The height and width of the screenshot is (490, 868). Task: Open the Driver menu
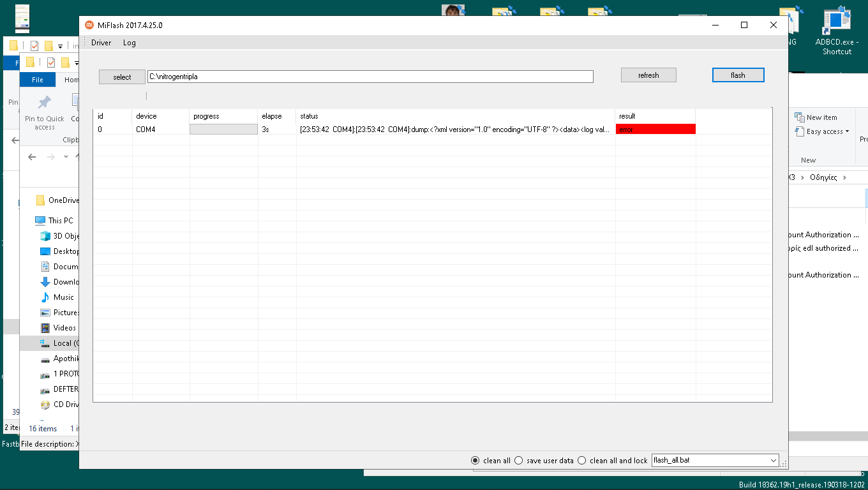[101, 43]
